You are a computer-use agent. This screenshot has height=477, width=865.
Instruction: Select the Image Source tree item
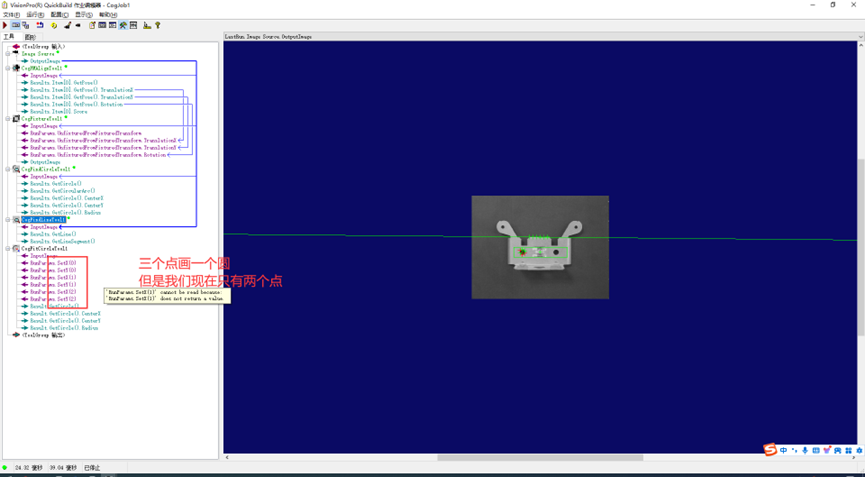click(x=38, y=54)
